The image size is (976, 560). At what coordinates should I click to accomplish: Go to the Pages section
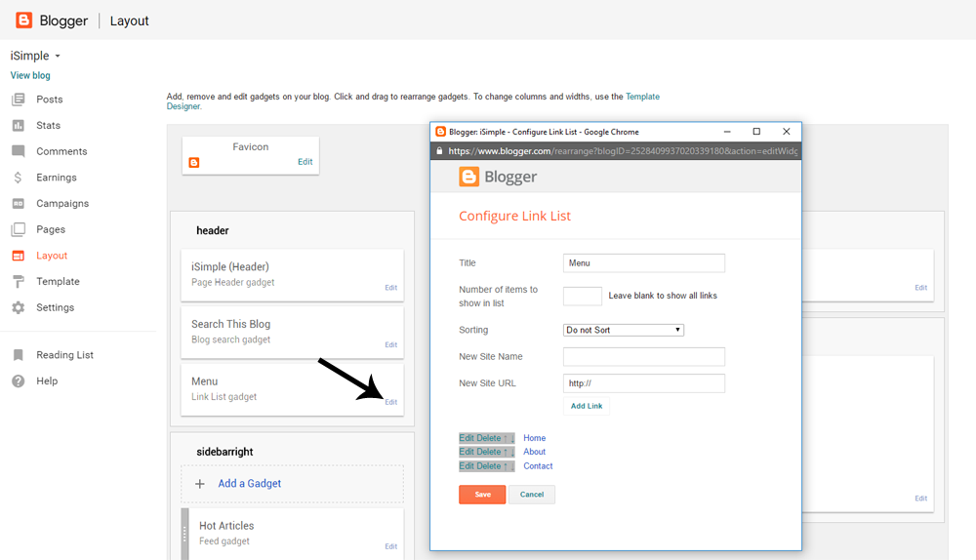51,229
